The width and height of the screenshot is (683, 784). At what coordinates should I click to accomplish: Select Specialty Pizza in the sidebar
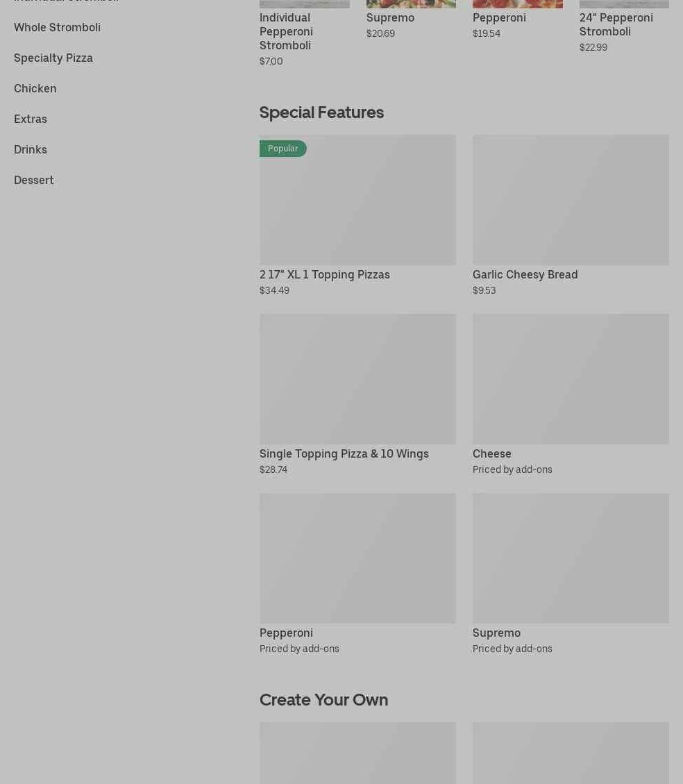coord(53,58)
